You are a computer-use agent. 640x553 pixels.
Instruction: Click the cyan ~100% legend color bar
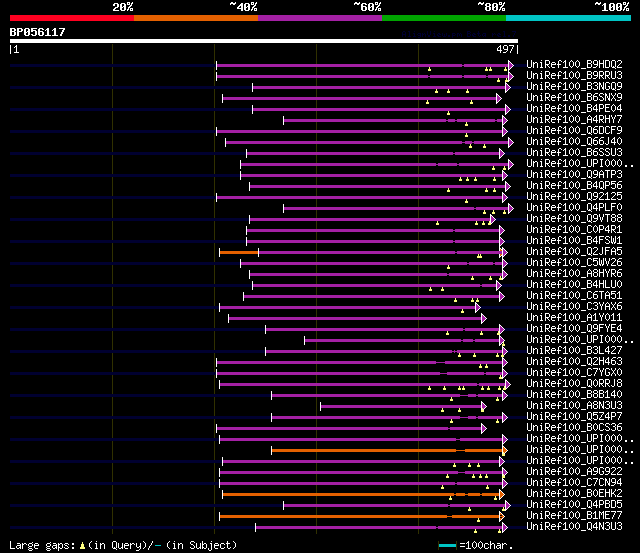pos(569,18)
